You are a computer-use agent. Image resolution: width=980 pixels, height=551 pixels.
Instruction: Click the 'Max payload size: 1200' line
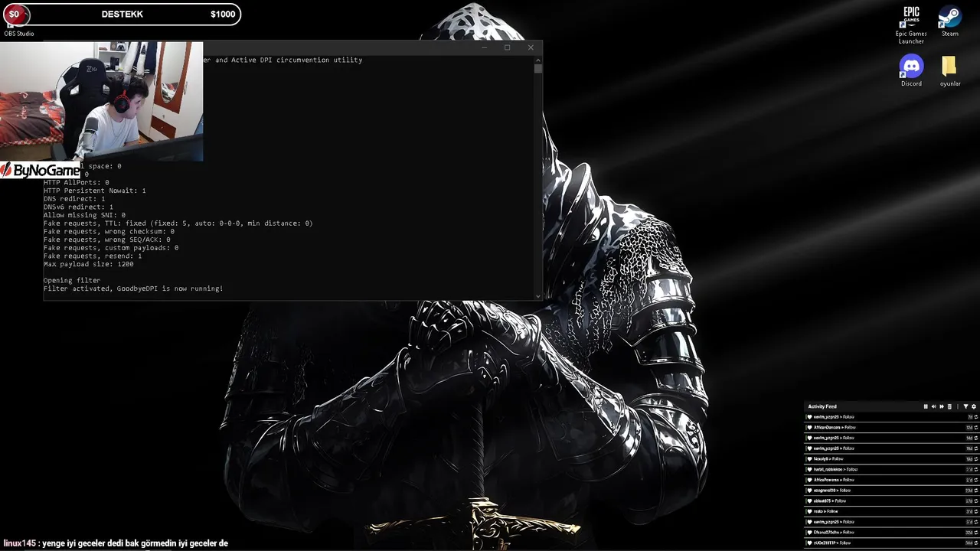pos(88,264)
